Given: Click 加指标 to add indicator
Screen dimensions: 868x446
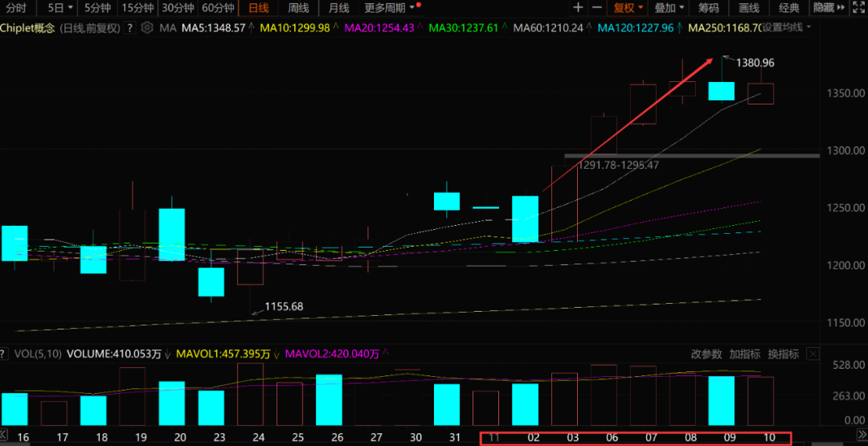Looking at the screenshot, I should point(744,354).
